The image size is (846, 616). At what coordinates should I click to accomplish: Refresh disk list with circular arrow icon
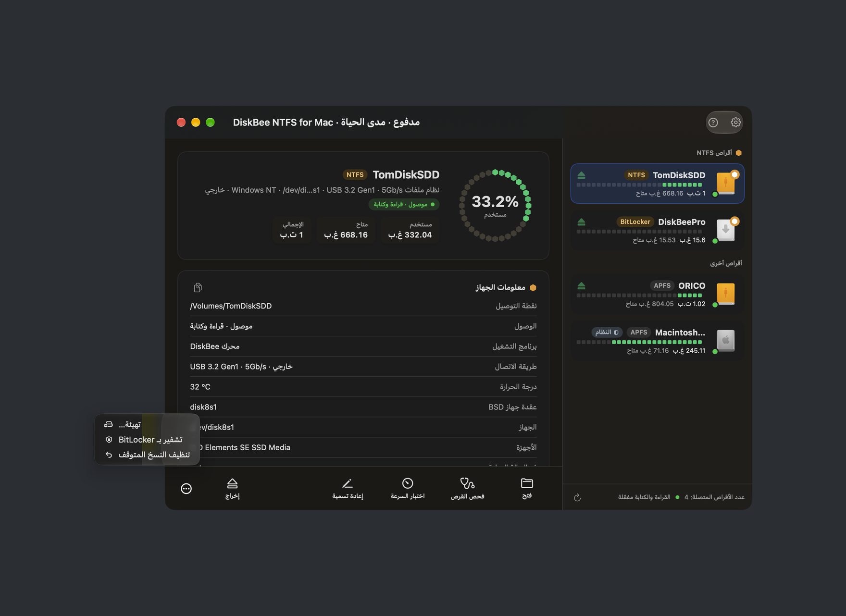pyautogui.click(x=577, y=497)
